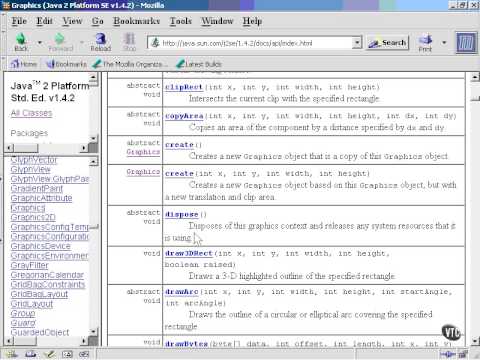Open the Back button history dropdown arrow
The image size is (480, 360).
[40, 43]
